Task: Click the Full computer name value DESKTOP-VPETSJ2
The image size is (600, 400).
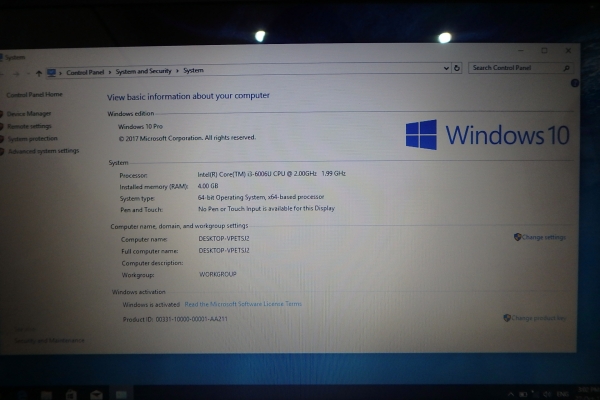Action: click(x=224, y=251)
